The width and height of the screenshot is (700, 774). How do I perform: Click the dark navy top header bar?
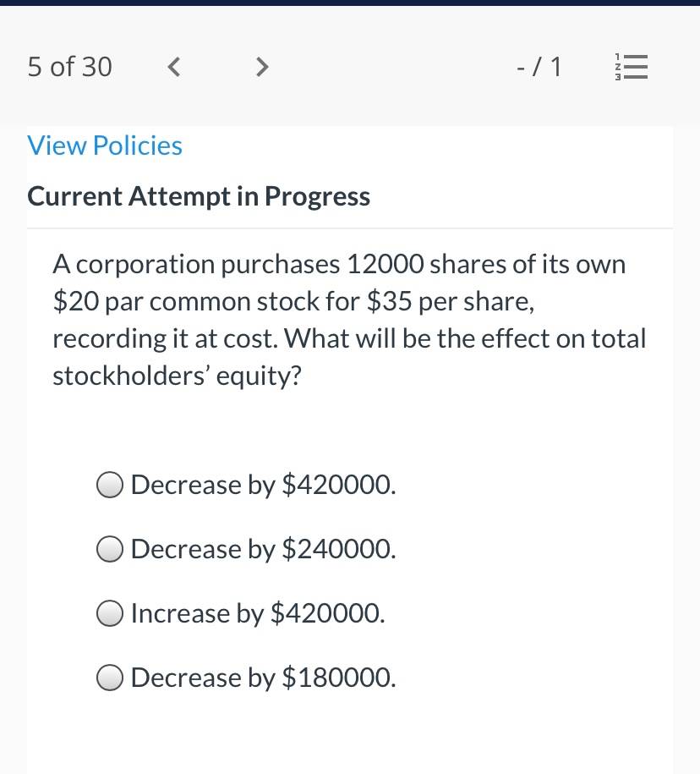point(350,3)
